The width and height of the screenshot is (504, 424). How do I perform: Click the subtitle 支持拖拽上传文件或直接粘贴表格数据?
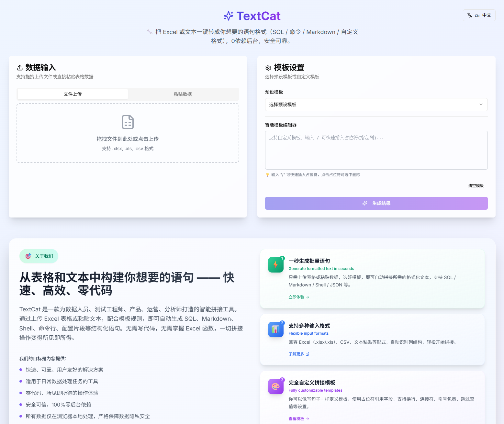55,77
